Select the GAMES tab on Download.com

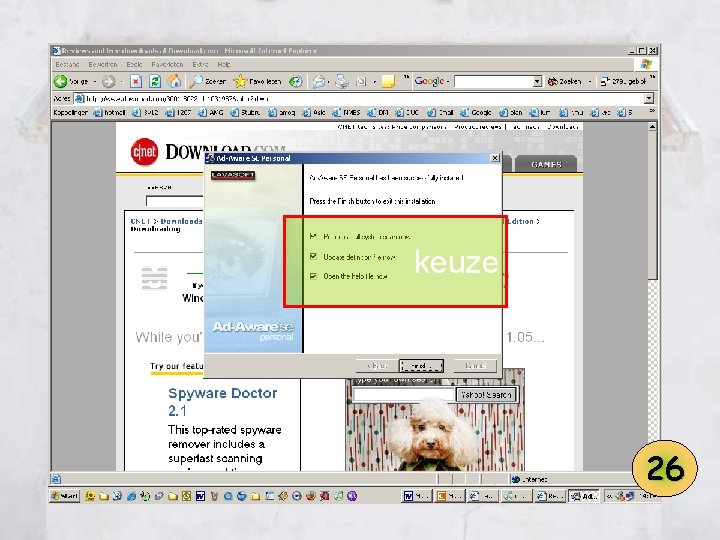pos(546,164)
